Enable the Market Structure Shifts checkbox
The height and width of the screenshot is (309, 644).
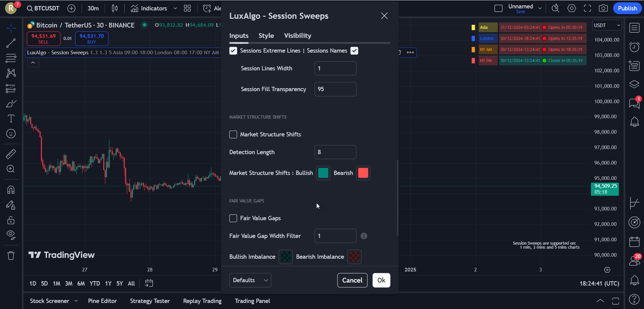coord(233,134)
